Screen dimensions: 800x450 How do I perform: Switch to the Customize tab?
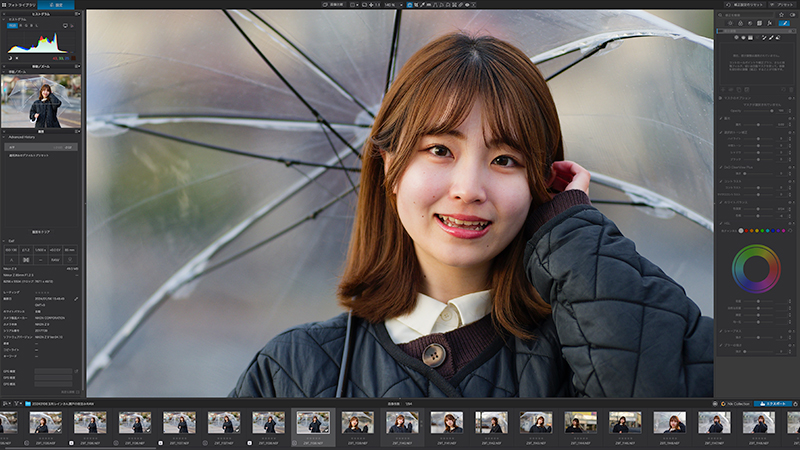56,5
